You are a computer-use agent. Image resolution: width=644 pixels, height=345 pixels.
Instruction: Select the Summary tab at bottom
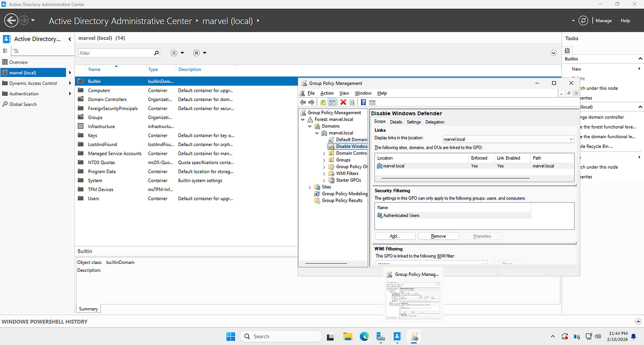(x=88, y=309)
